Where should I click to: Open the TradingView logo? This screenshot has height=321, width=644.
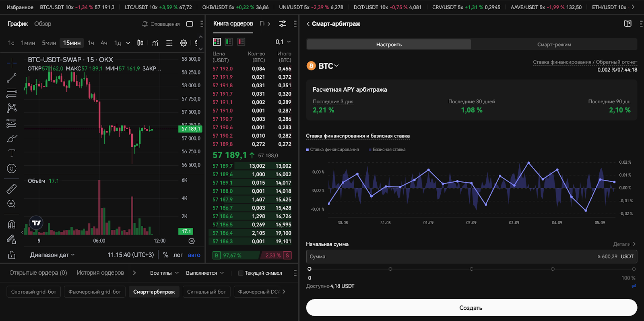click(36, 222)
